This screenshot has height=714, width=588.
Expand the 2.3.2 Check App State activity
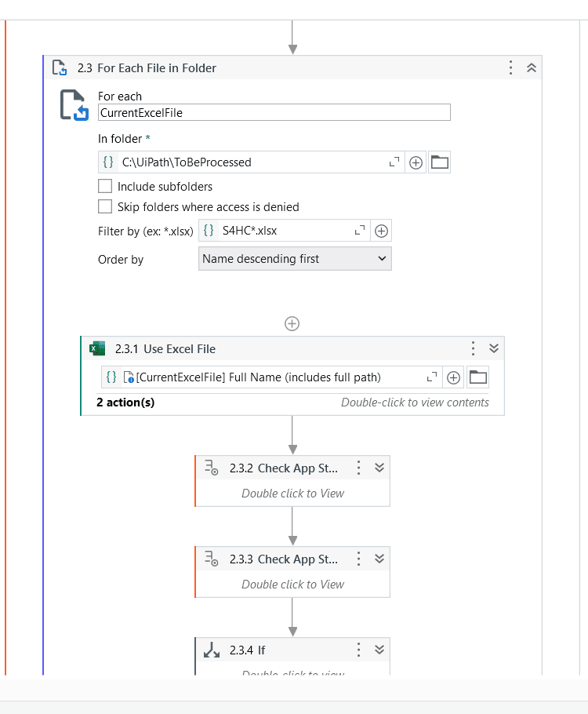coord(379,468)
